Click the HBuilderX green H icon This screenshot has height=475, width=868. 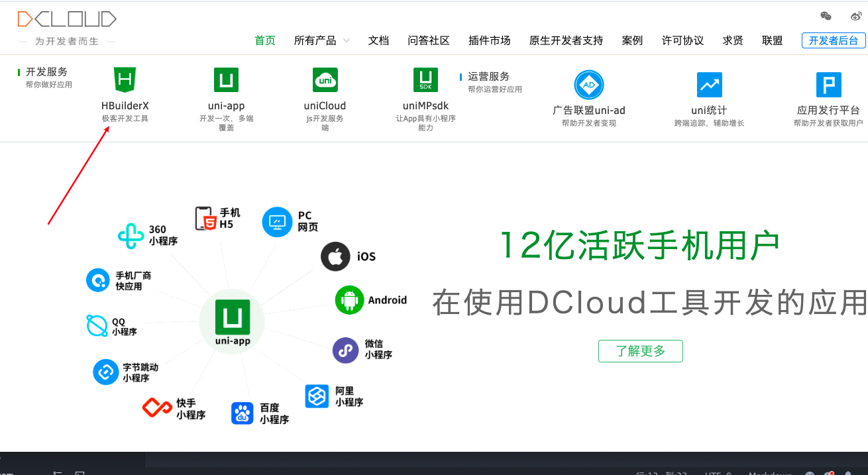(125, 79)
